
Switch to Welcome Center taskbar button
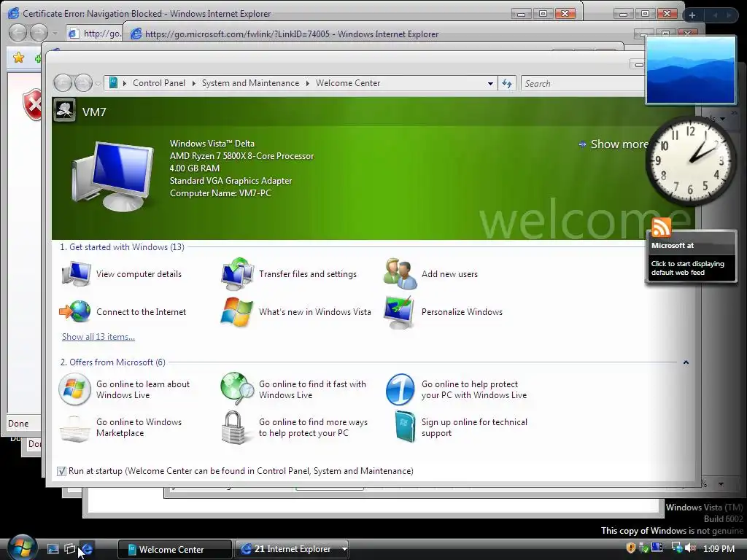(x=175, y=549)
